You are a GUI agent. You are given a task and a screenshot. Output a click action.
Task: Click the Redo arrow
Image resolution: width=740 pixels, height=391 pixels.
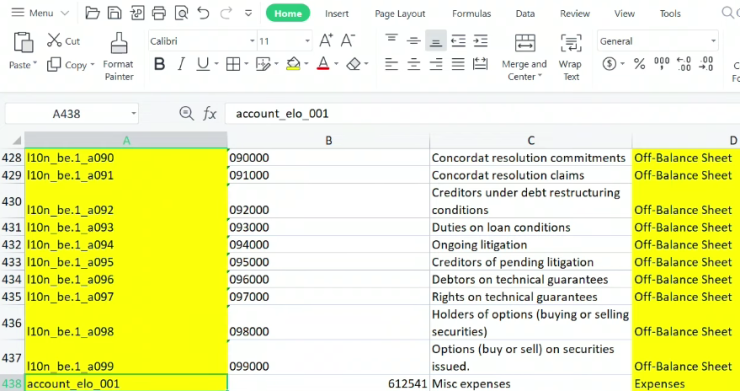pos(226,13)
